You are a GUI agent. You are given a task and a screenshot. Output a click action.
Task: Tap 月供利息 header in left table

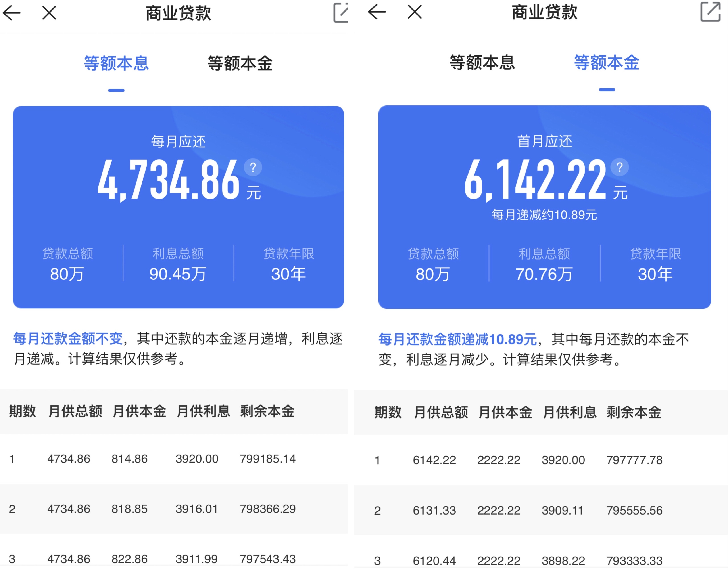point(203,411)
